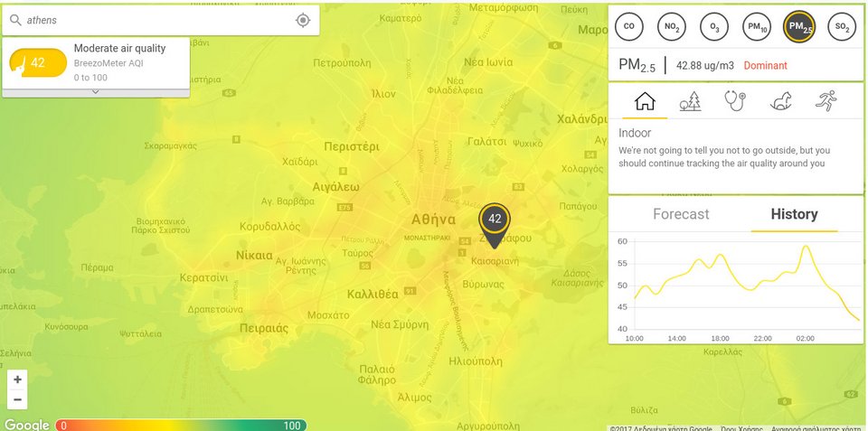Select the PM10 pollutant button
868x431 pixels.
click(757, 26)
